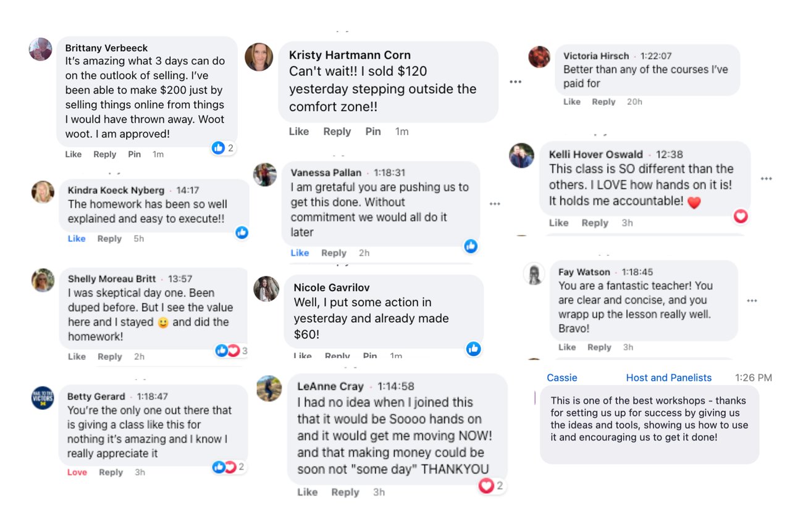Click Kristy Hartmann Corn's avatar
803x532 pixels.
(x=259, y=57)
